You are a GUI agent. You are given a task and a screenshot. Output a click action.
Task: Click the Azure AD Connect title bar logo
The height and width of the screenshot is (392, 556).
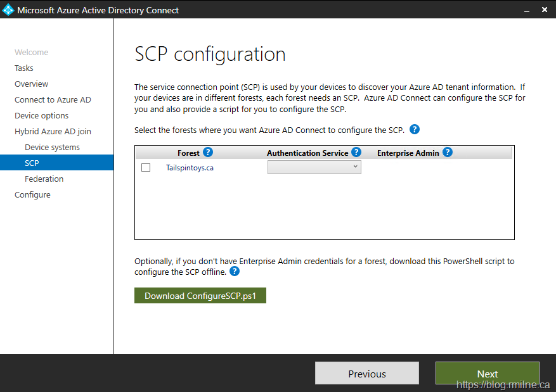point(8,9)
